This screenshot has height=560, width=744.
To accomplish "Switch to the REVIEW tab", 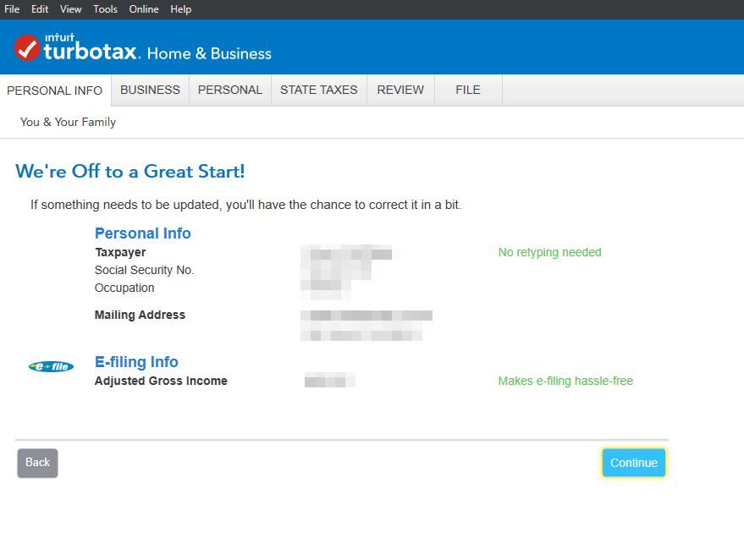I will click(400, 91).
